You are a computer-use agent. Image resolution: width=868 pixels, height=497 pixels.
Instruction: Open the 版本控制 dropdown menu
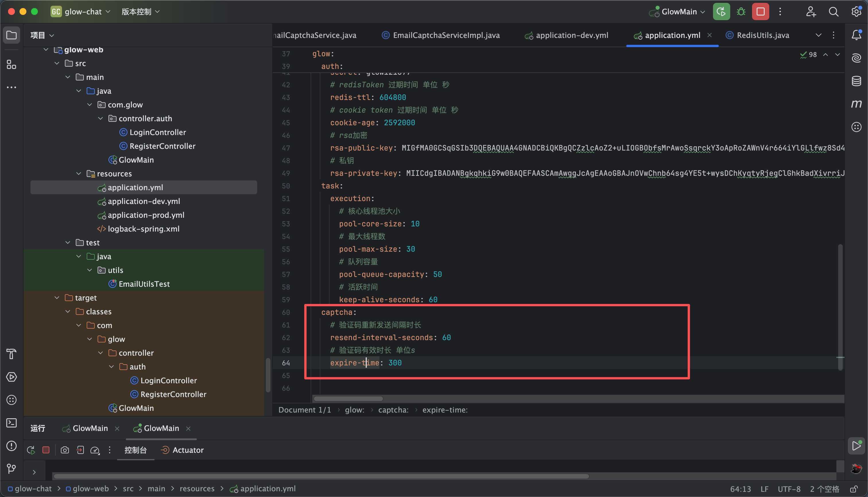tap(140, 11)
